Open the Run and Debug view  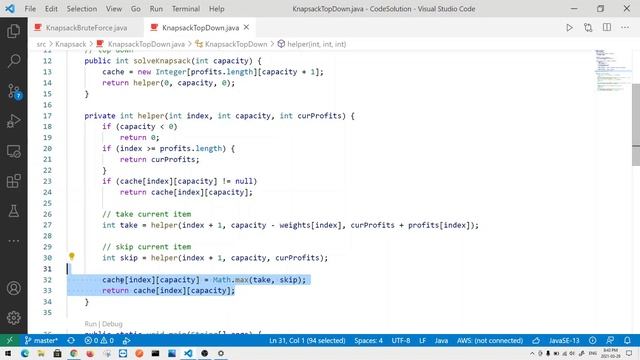click(x=13, y=121)
